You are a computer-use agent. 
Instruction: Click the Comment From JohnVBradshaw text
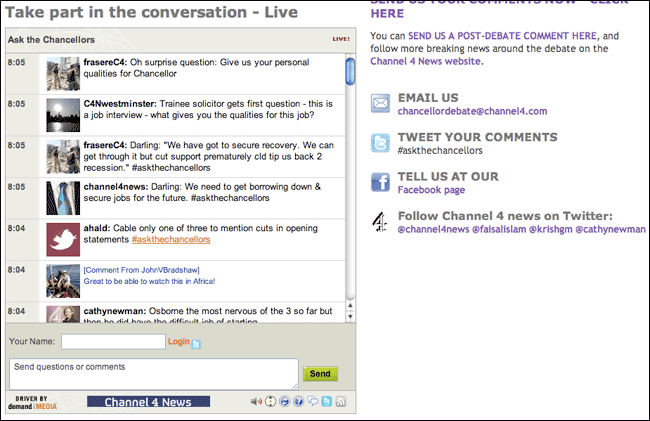tap(141, 270)
